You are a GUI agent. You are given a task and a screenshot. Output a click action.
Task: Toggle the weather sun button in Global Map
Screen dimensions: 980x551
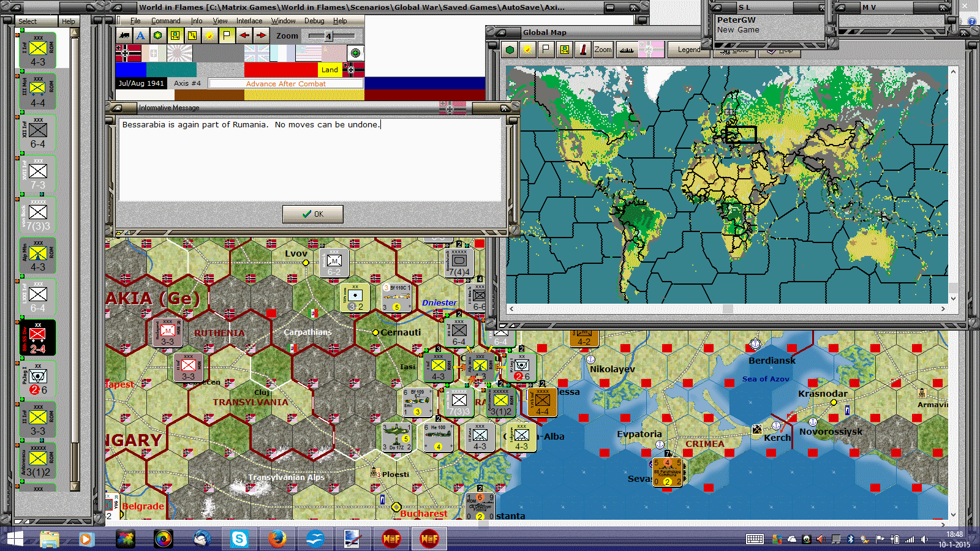click(527, 50)
